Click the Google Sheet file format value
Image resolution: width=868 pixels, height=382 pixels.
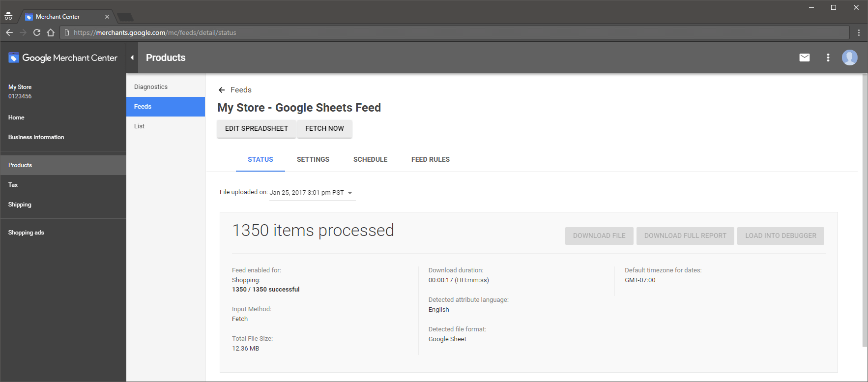447,339
